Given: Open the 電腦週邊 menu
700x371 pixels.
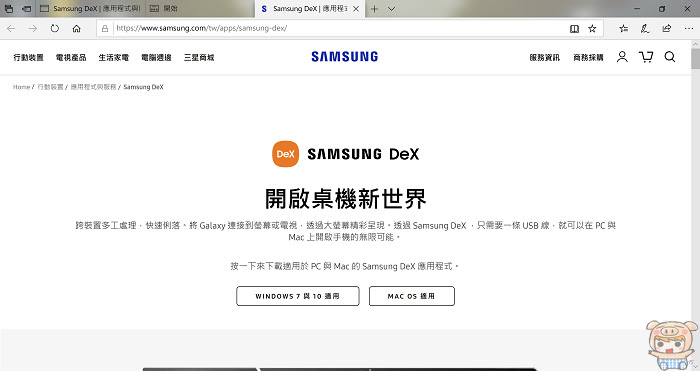Looking at the screenshot, I should (x=156, y=58).
